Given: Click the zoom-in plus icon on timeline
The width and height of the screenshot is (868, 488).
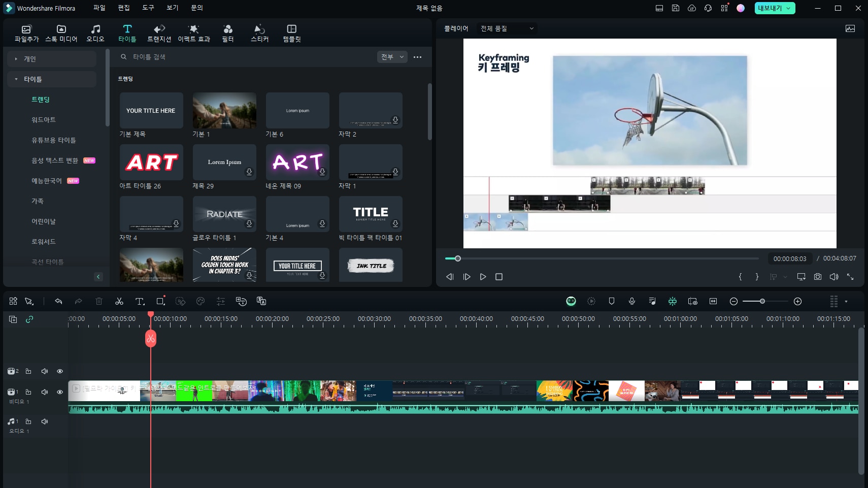Looking at the screenshot, I should 797,302.
